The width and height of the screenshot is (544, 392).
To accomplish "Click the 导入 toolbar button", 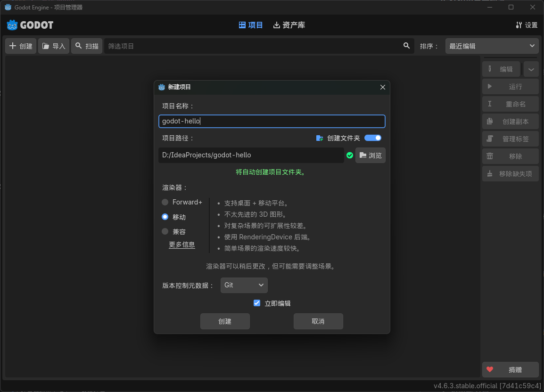I will click(54, 46).
